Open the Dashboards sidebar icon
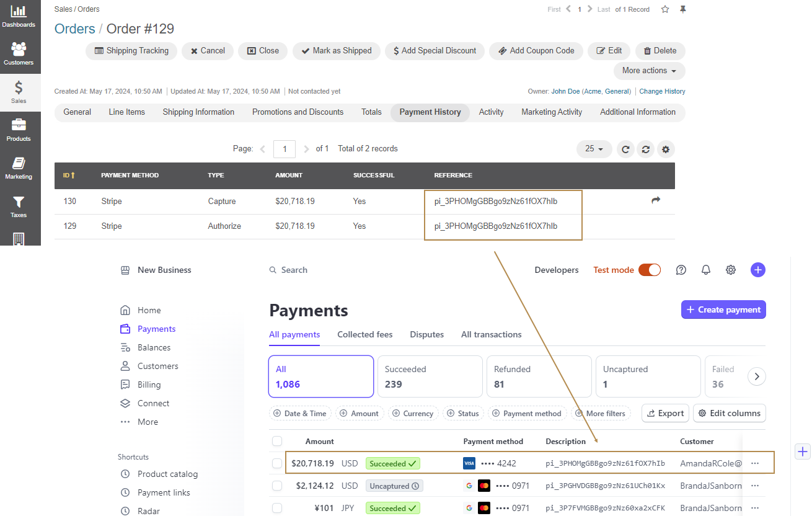 coord(19,16)
